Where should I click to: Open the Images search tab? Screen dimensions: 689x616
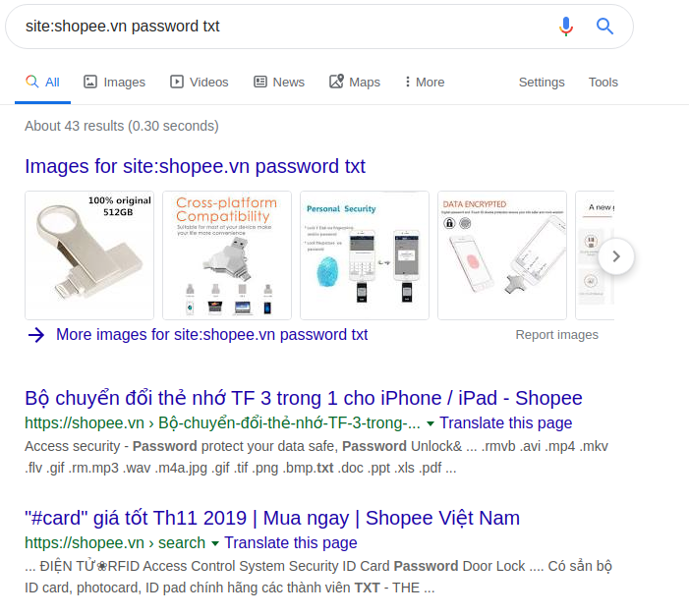(114, 83)
